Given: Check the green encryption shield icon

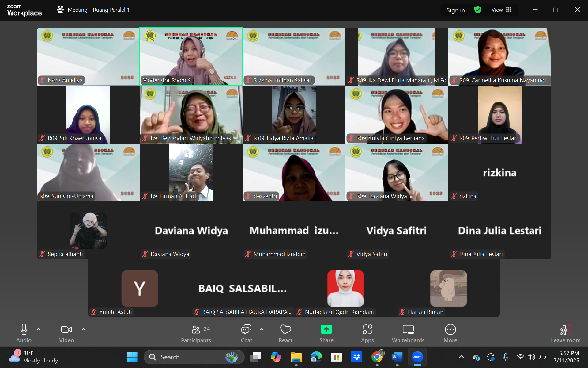Looking at the screenshot, I should click(x=478, y=10).
